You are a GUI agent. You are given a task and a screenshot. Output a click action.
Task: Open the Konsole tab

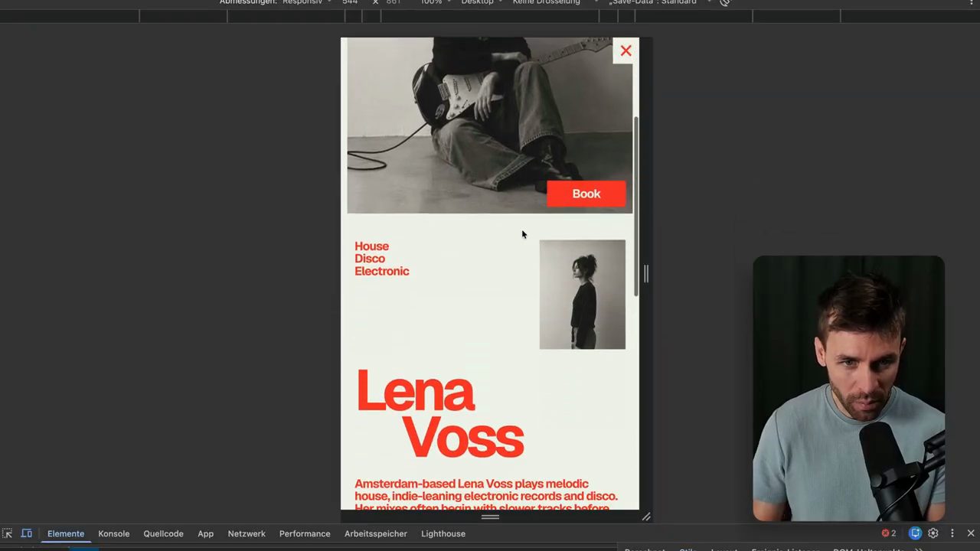pos(113,533)
